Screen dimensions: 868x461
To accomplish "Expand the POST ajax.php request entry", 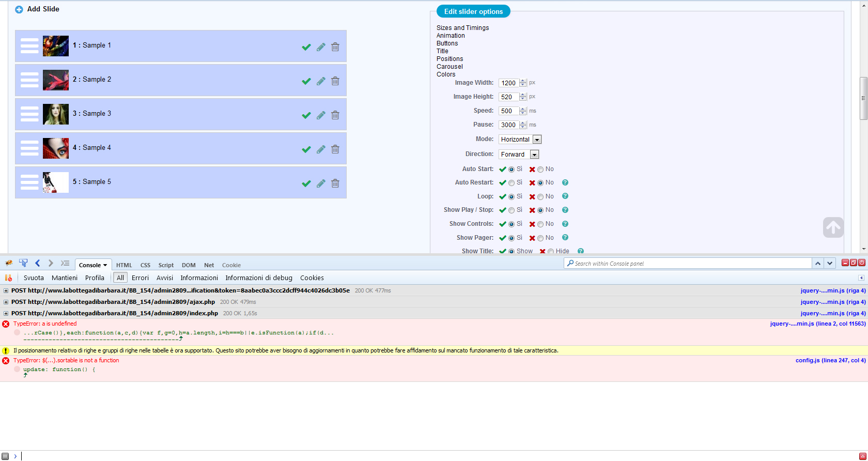I will [6, 302].
